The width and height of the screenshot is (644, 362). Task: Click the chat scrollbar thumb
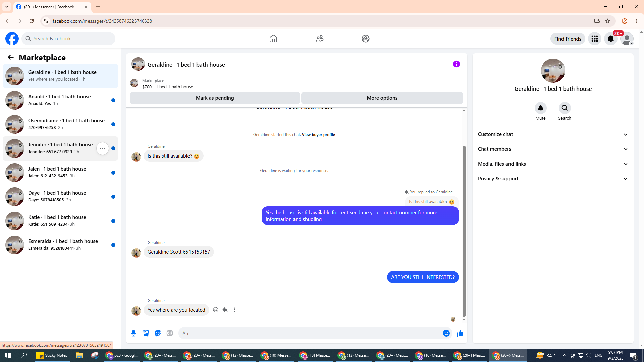464,231
